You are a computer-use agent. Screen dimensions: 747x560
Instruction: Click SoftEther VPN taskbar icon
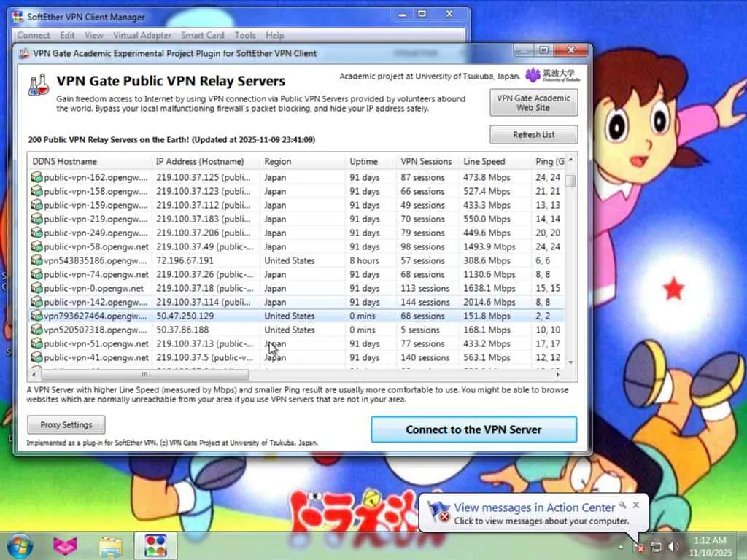[x=156, y=545]
